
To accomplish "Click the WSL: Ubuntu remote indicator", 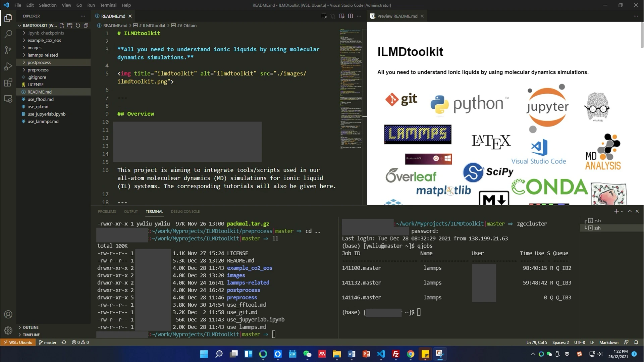I will (x=18, y=343).
